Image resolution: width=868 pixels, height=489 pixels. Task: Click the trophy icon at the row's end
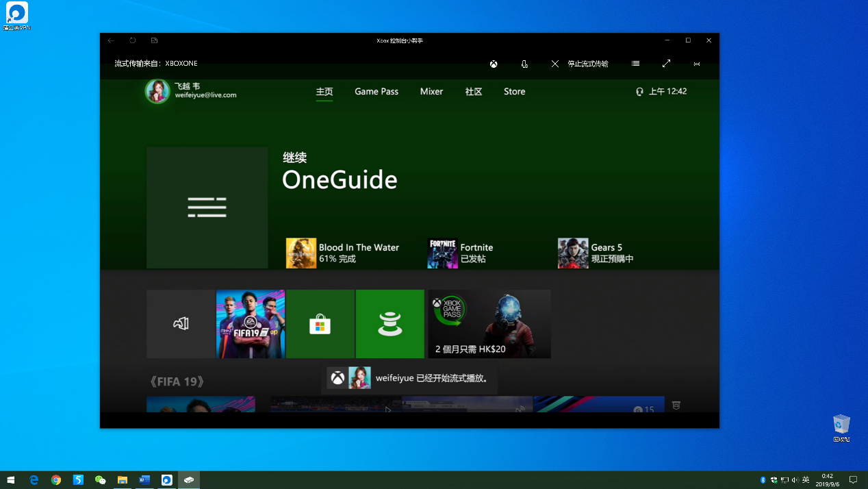676,405
